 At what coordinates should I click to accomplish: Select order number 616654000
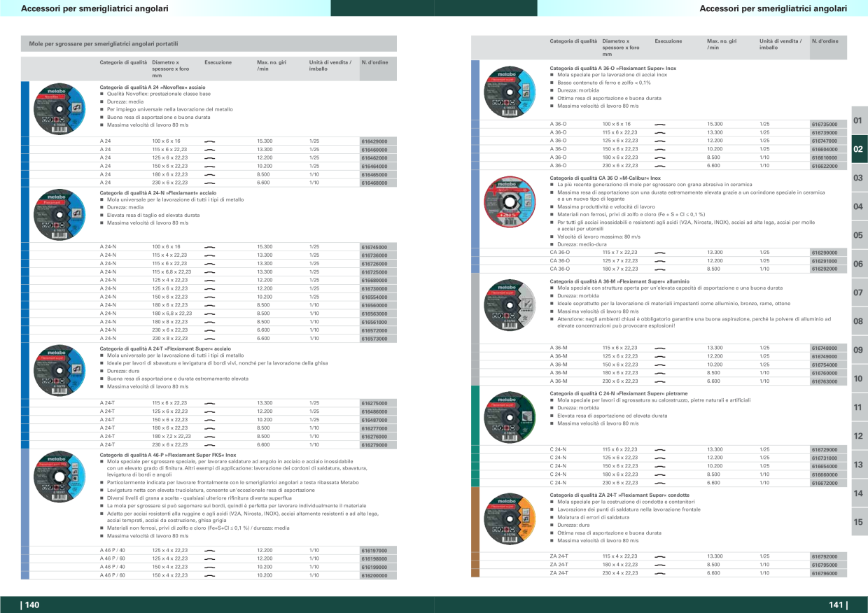click(825, 466)
